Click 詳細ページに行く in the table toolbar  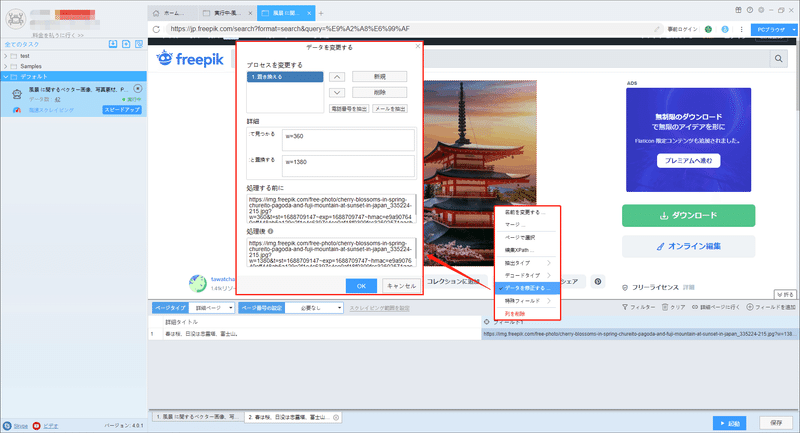click(716, 307)
